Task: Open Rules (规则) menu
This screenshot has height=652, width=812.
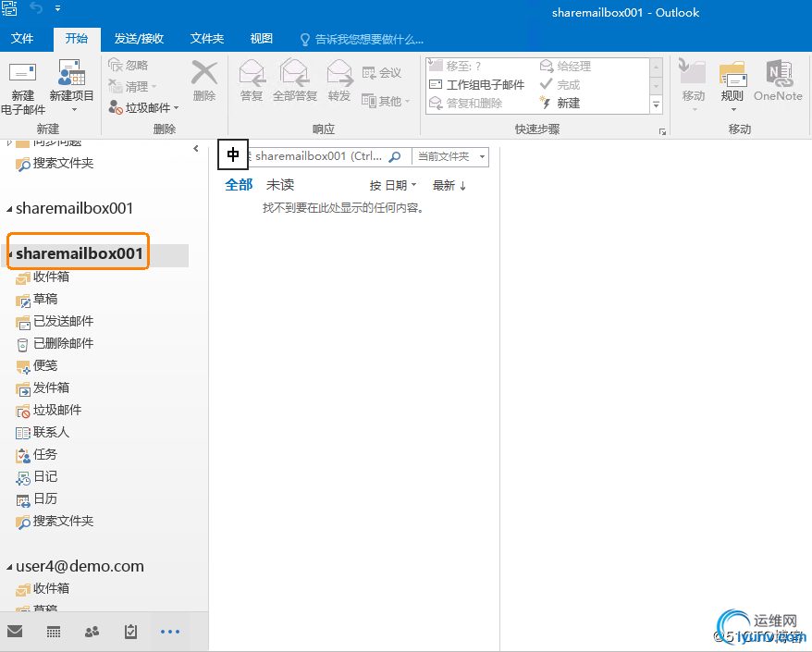Action: [x=732, y=87]
